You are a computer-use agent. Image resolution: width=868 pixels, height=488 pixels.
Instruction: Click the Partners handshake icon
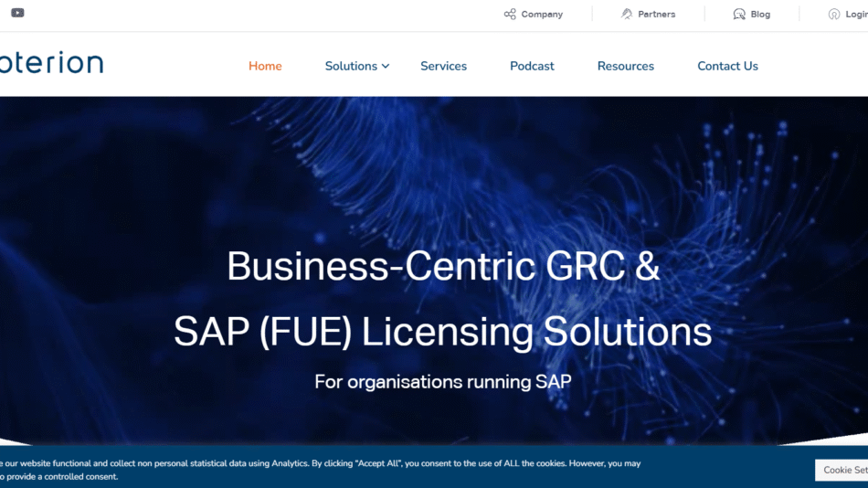point(627,14)
